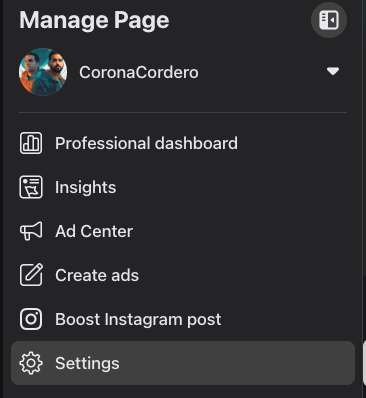Click the Settings label text

tap(87, 363)
